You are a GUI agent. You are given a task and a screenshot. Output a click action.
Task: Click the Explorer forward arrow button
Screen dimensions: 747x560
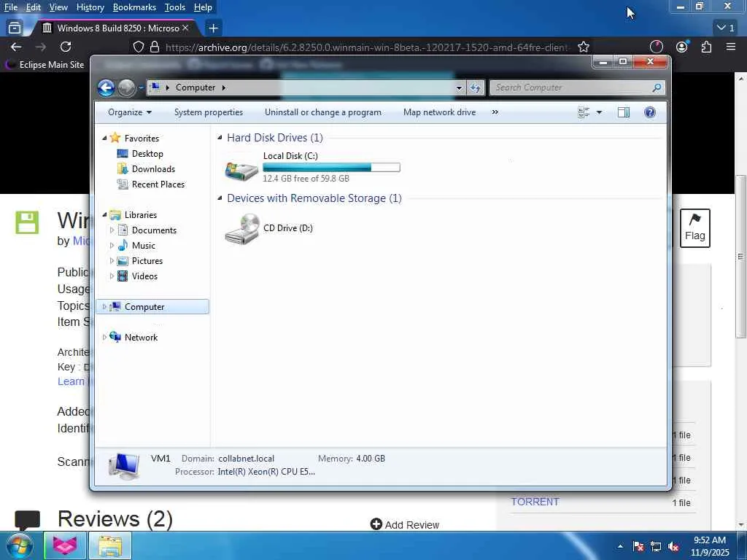click(x=126, y=87)
